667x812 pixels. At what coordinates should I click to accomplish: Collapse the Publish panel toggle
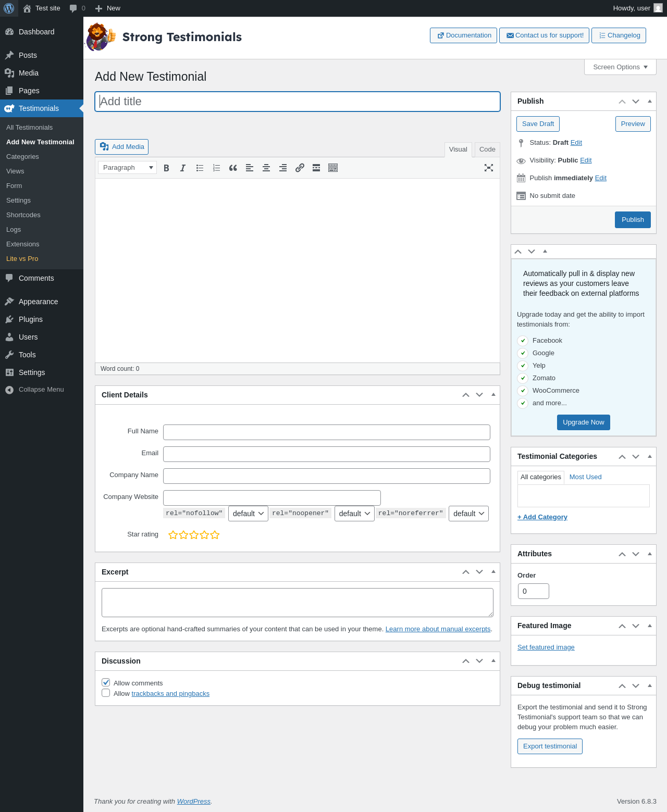[x=650, y=102]
